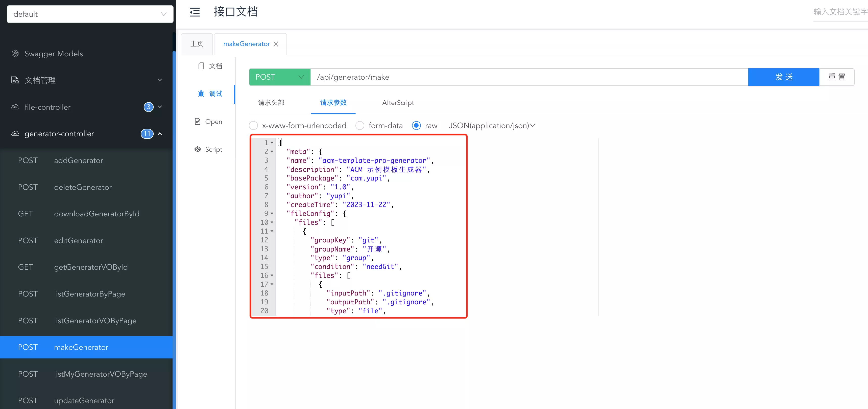The width and height of the screenshot is (868, 409).
Task: Click the generator-controller cloud icon
Action: [x=15, y=133]
